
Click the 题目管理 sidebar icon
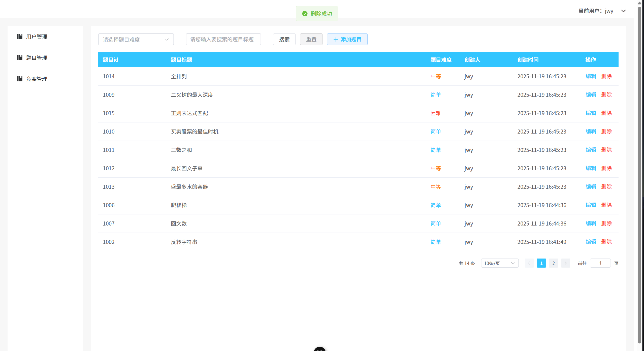point(20,57)
